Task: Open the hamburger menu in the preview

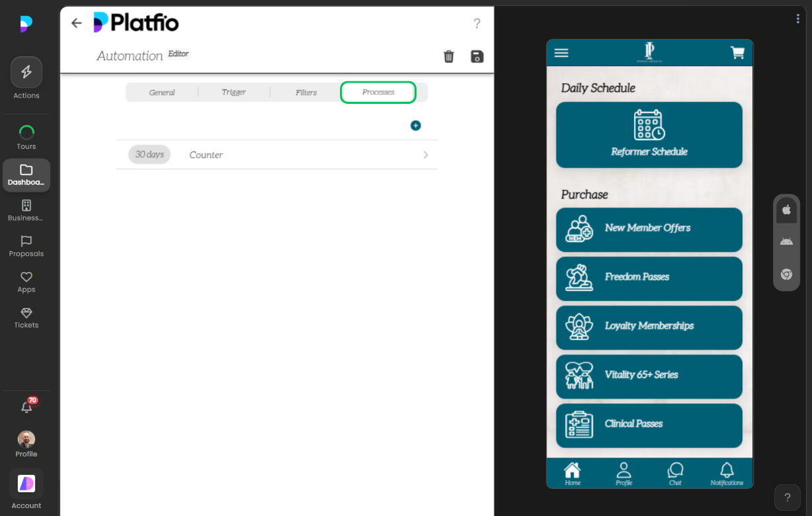Action: click(x=561, y=52)
